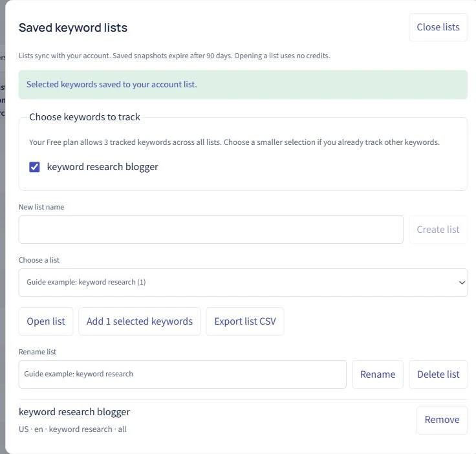Export the list as CSV
476x454 pixels.
point(245,321)
